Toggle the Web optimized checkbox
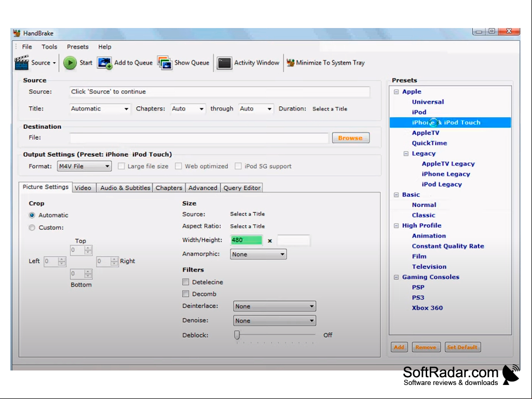 coord(179,166)
